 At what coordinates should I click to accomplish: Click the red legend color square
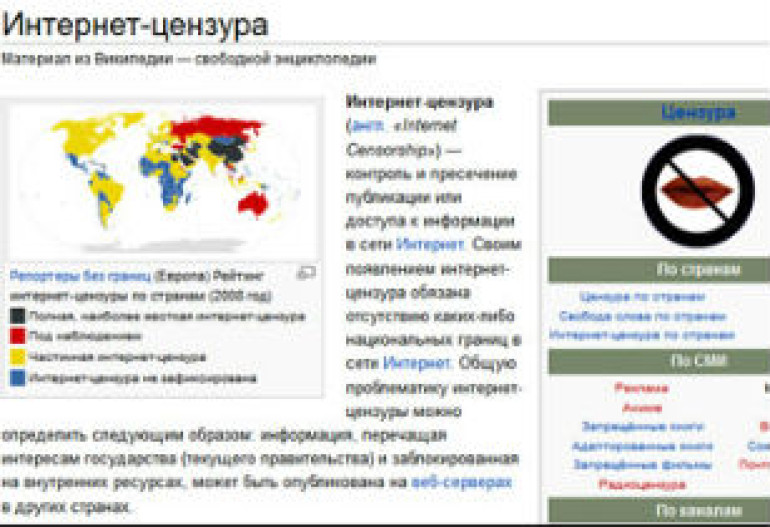(18, 336)
